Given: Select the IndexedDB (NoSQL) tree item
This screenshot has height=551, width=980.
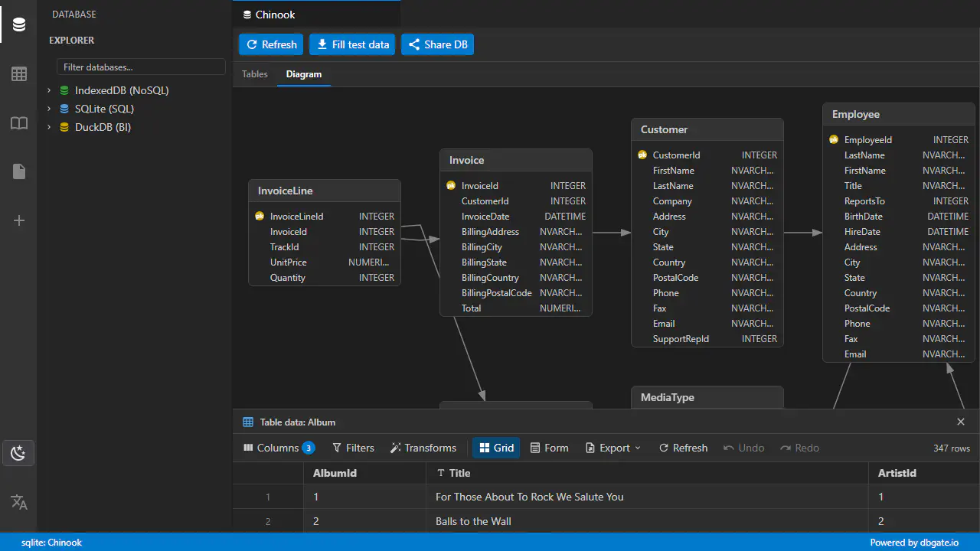Looking at the screenshot, I should 122,90.
